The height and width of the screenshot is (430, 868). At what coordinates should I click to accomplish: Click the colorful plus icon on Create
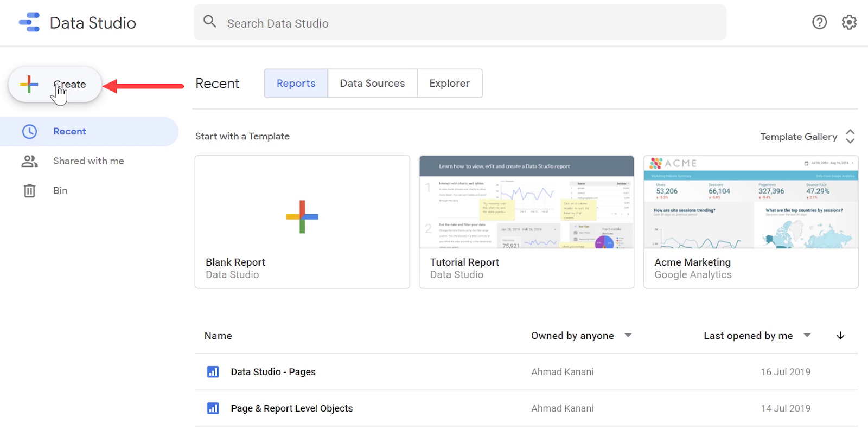tap(29, 84)
